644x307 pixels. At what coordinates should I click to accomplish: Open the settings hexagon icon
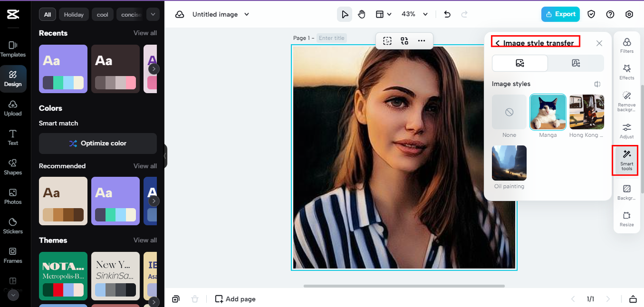[x=629, y=15]
